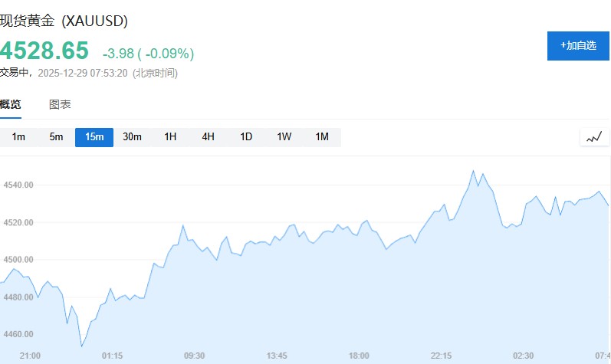Switch to the 概览 overview tab
Viewport: 611px width, 364px height.
coord(11,105)
